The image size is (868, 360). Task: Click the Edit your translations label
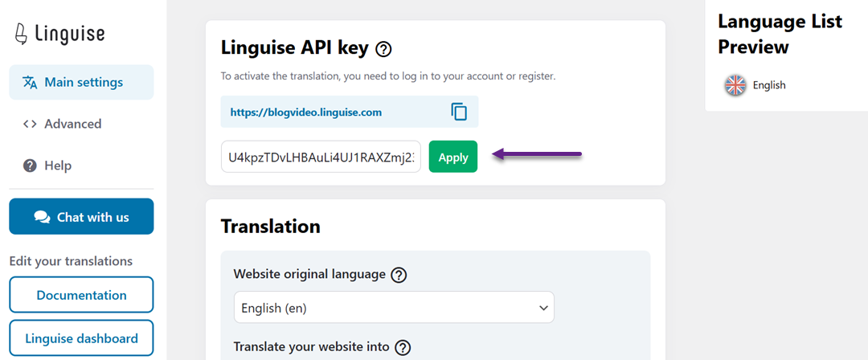coord(71,261)
